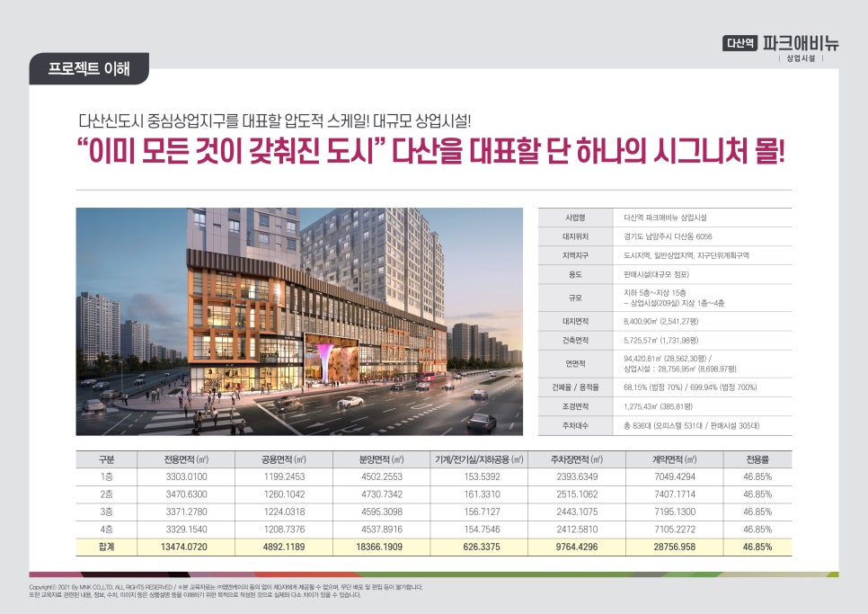Click the '조경면적' row label
868x614 pixels.
click(x=575, y=406)
